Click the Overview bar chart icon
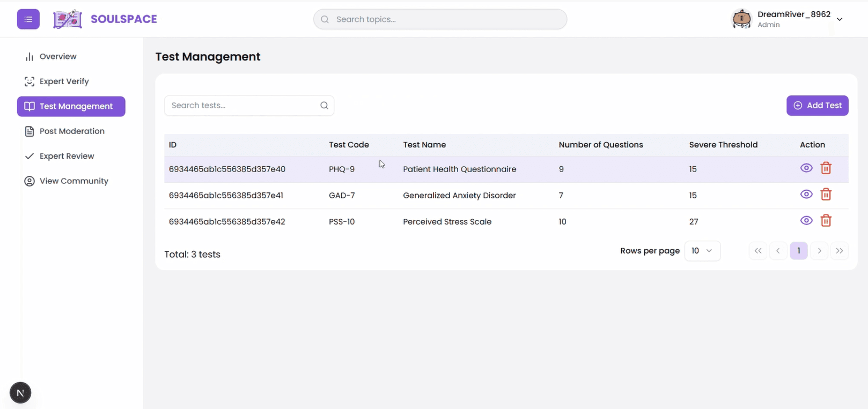Viewport: 868px width, 409px height. (30, 57)
